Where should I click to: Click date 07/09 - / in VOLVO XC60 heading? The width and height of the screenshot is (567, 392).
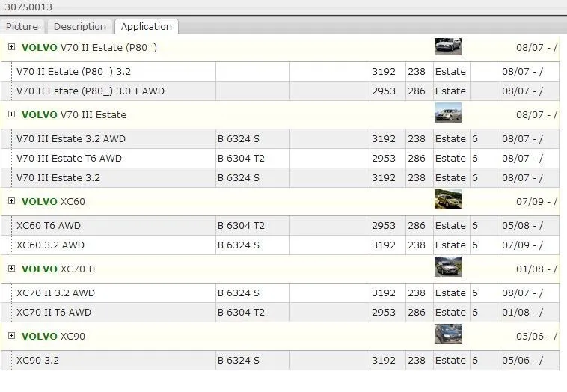click(x=536, y=202)
